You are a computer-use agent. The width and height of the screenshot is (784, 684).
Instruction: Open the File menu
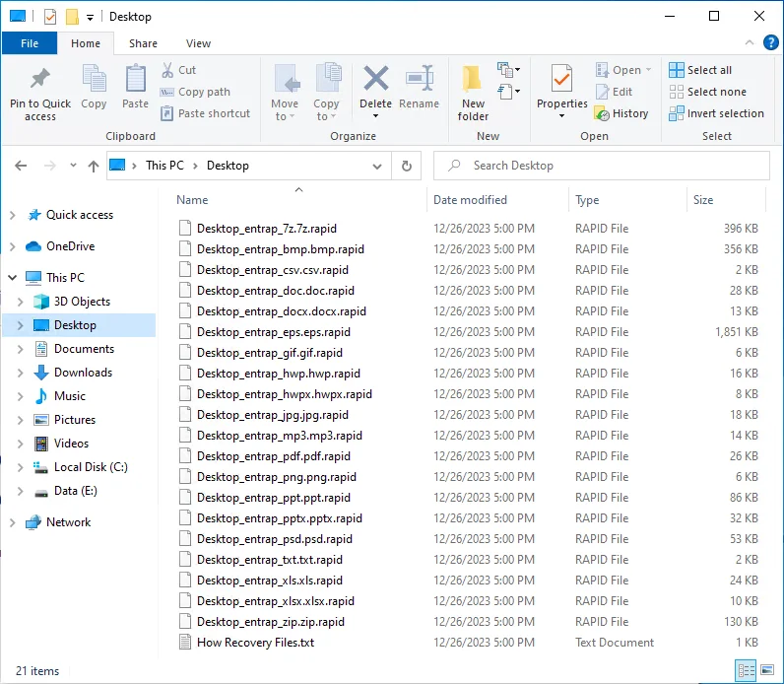[30, 43]
